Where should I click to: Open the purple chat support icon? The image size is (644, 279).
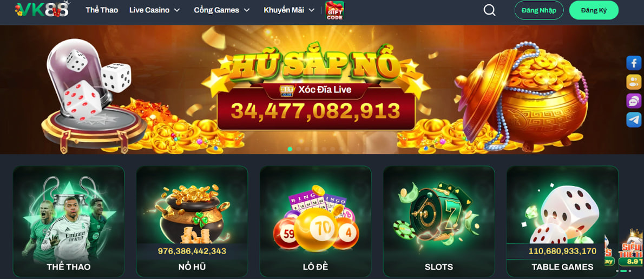coord(634,101)
